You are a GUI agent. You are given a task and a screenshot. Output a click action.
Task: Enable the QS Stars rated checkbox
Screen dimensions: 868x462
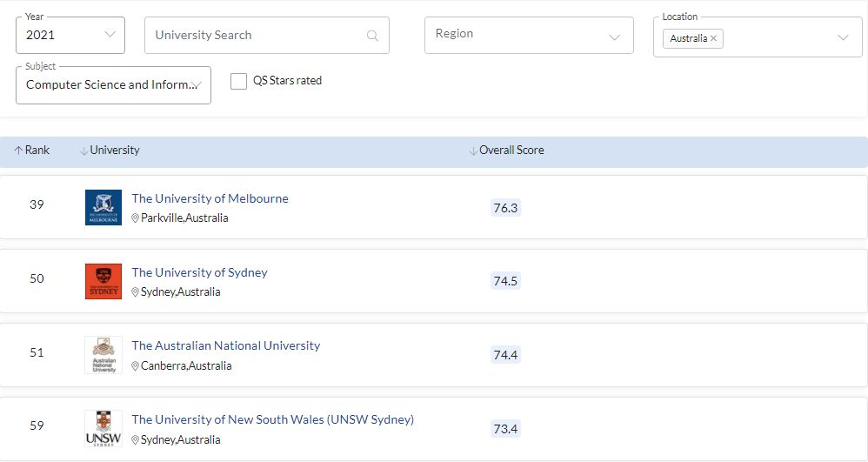click(238, 81)
